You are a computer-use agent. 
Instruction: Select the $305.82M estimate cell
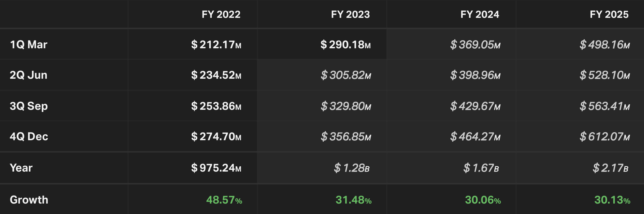pos(346,75)
